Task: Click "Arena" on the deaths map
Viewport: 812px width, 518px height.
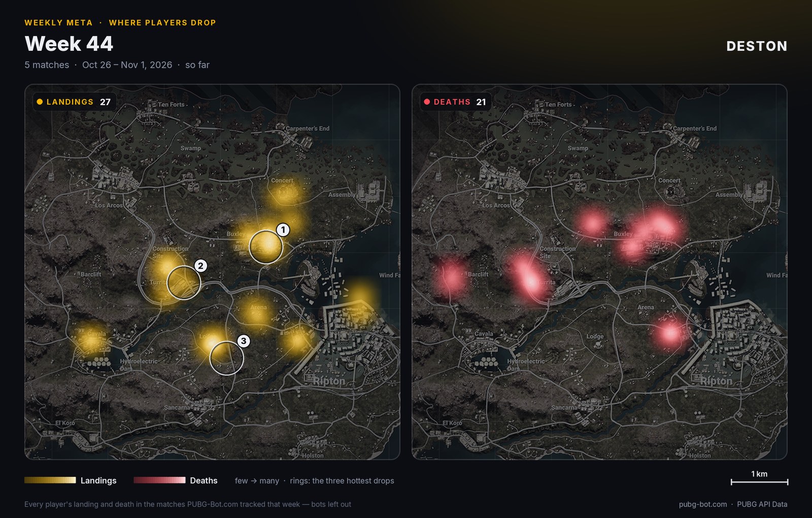Action: tap(646, 307)
